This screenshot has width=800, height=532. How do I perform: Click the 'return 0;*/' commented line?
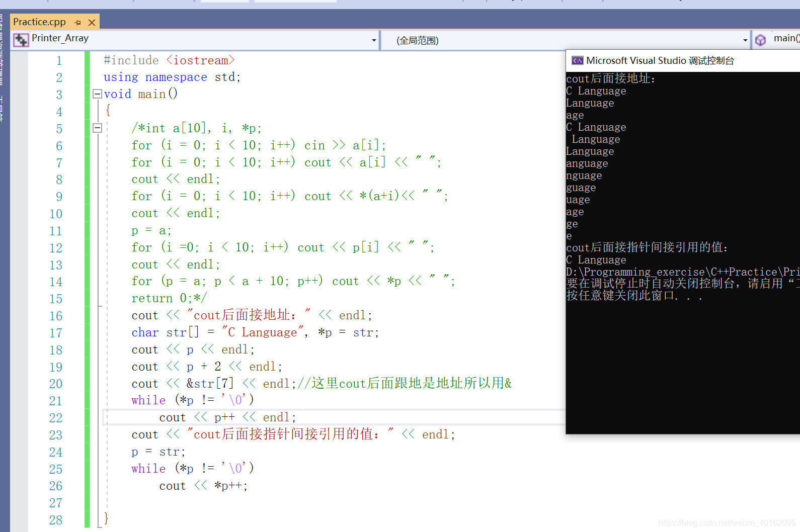(169, 298)
